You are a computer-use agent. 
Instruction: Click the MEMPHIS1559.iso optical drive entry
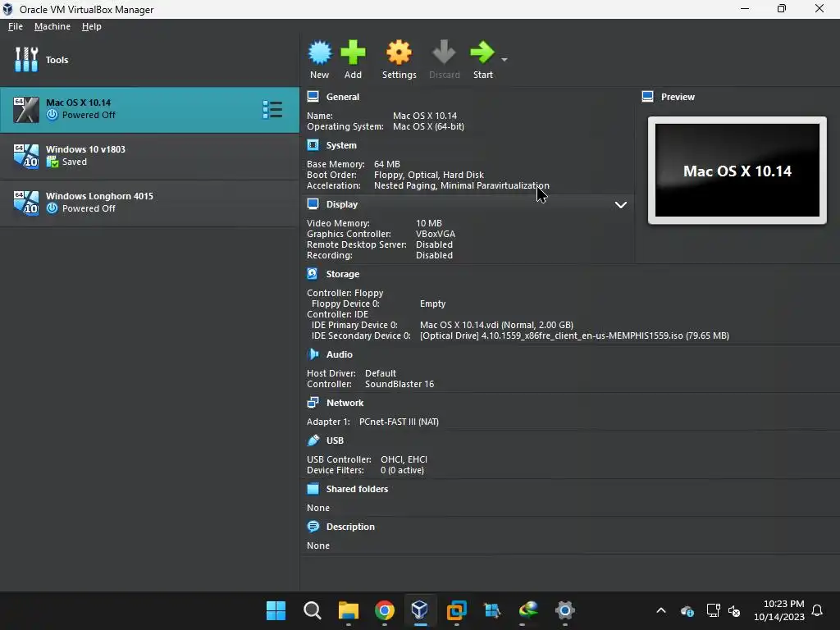click(574, 336)
